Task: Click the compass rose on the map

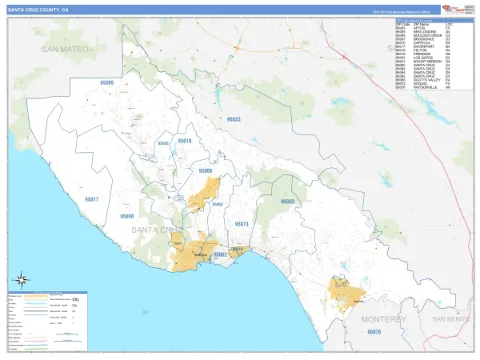Action: click(22, 280)
